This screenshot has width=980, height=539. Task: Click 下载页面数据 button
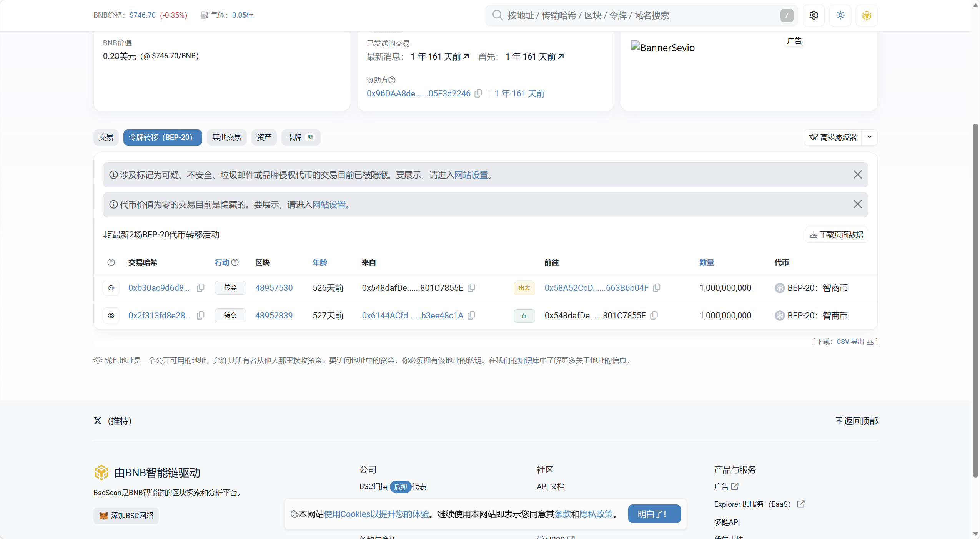point(837,234)
